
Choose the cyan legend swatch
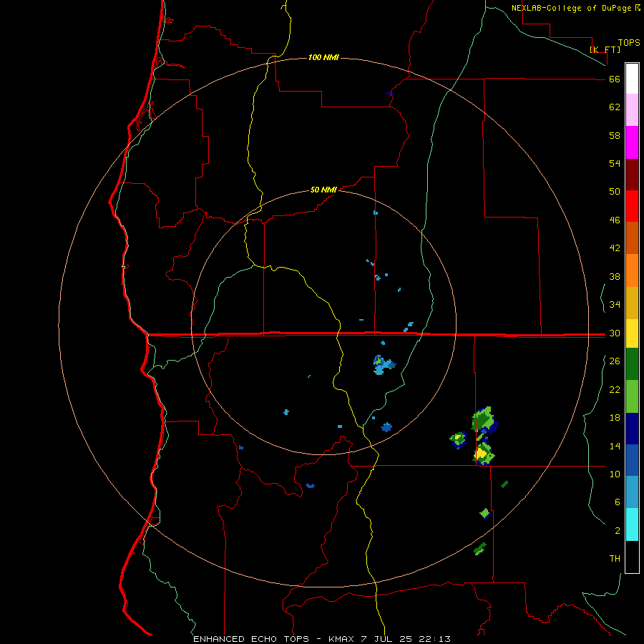632,525
